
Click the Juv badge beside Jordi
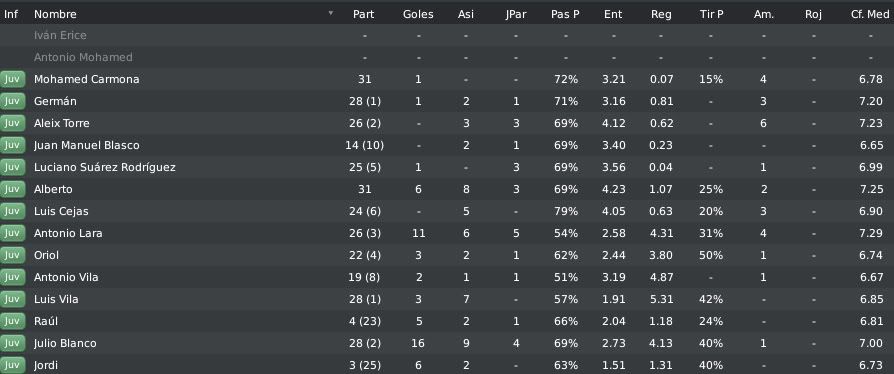click(13, 365)
